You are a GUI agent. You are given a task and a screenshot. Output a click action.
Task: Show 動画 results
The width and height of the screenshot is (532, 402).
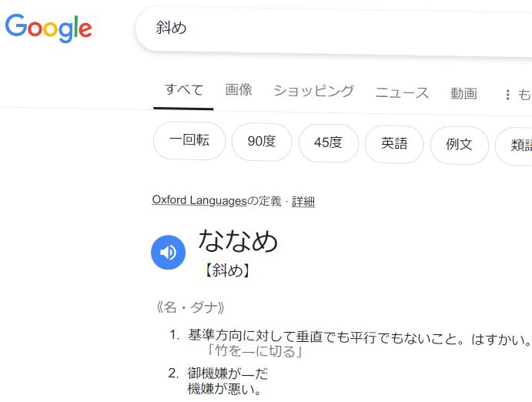click(463, 93)
